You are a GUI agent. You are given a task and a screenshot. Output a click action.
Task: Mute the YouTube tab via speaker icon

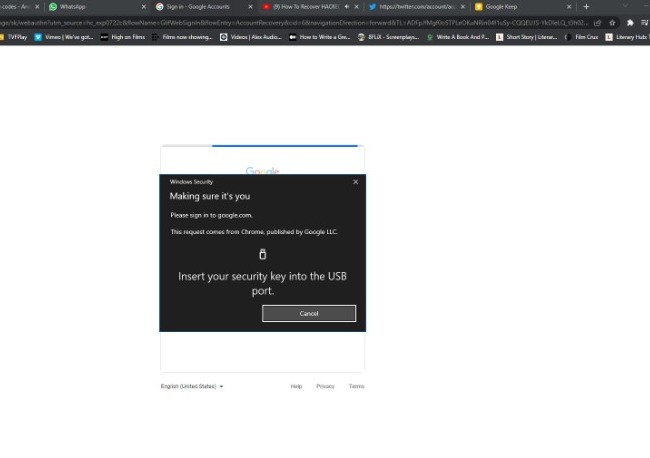[347, 7]
